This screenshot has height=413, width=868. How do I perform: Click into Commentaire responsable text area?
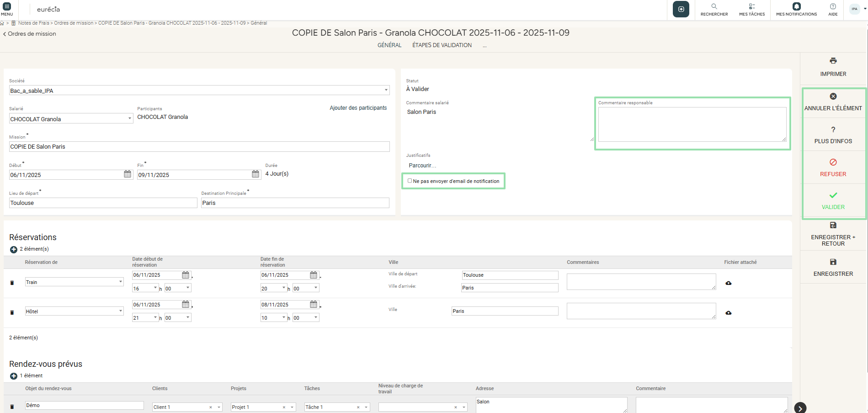(692, 124)
